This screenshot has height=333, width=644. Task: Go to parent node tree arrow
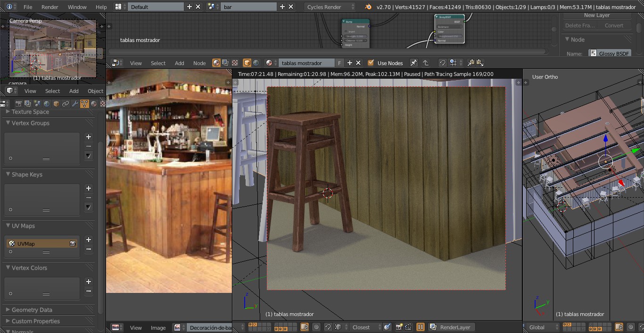[x=425, y=63]
